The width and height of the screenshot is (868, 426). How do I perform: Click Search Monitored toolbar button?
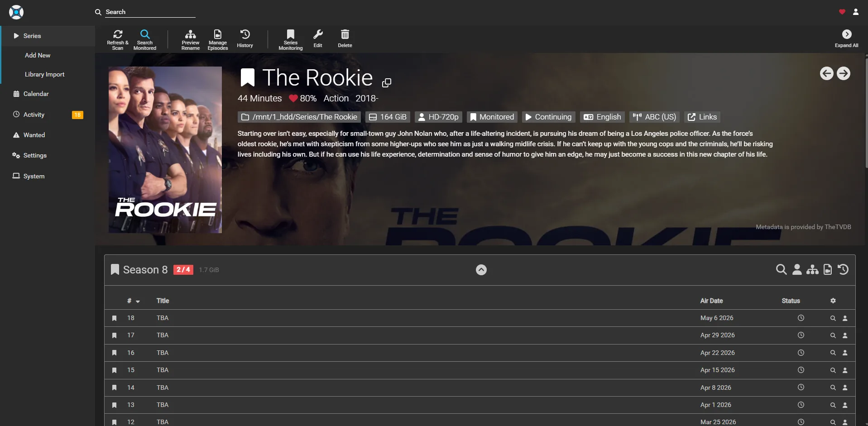(145, 39)
